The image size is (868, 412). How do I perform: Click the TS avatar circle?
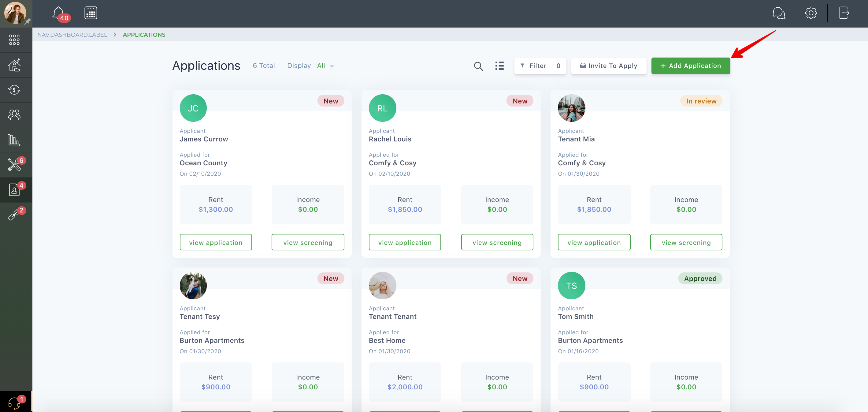click(x=571, y=286)
